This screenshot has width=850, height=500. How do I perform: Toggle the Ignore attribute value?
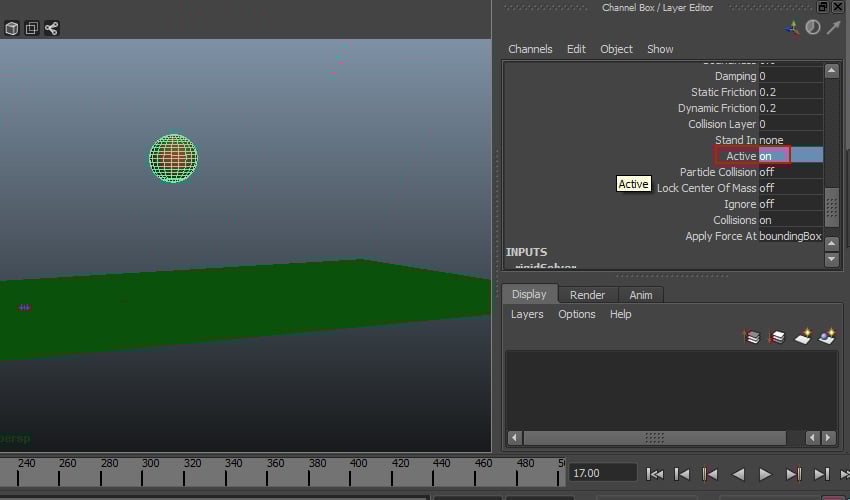click(790, 204)
